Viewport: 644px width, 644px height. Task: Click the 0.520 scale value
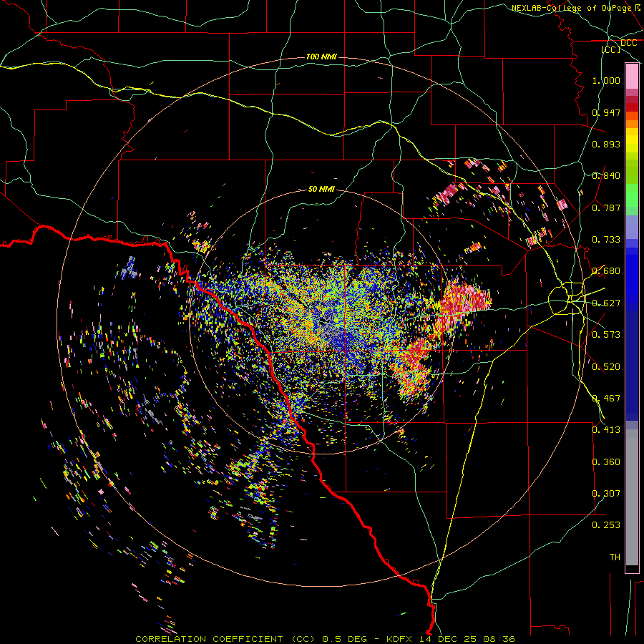click(x=606, y=367)
